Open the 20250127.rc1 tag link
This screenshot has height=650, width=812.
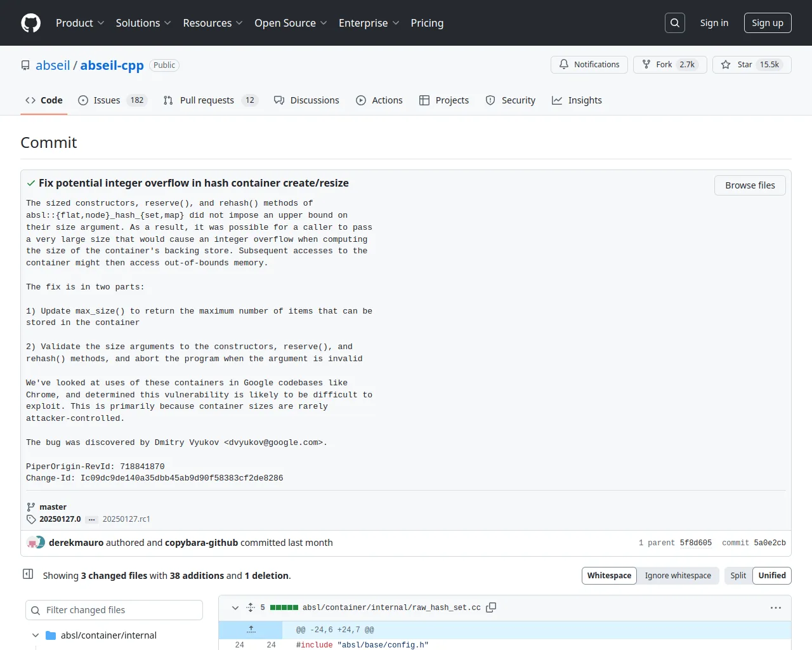[126, 519]
